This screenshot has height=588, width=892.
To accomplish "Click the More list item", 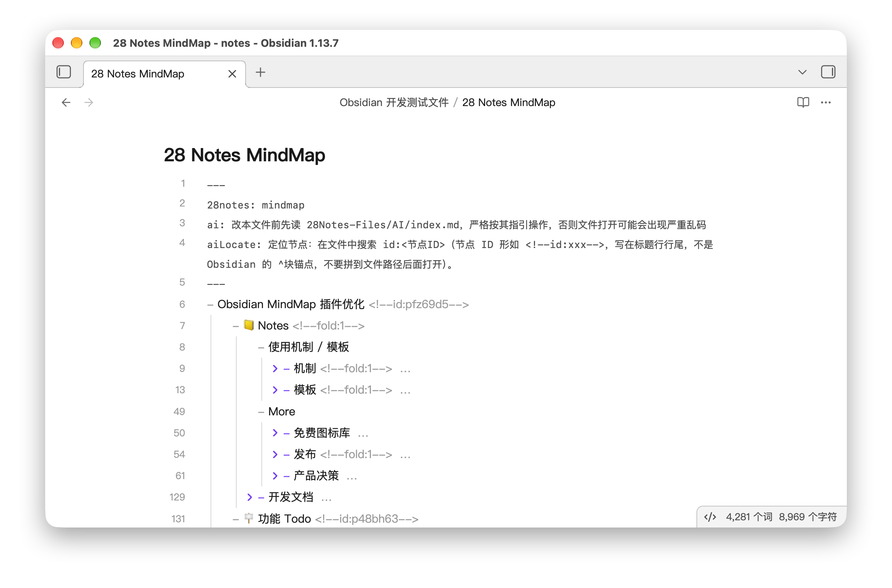I will point(281,411).
